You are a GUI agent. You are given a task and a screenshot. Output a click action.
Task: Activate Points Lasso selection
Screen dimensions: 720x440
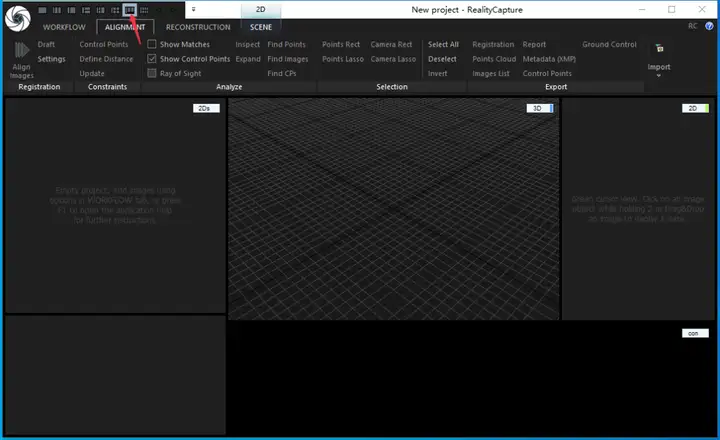click(x=343, y=59)
